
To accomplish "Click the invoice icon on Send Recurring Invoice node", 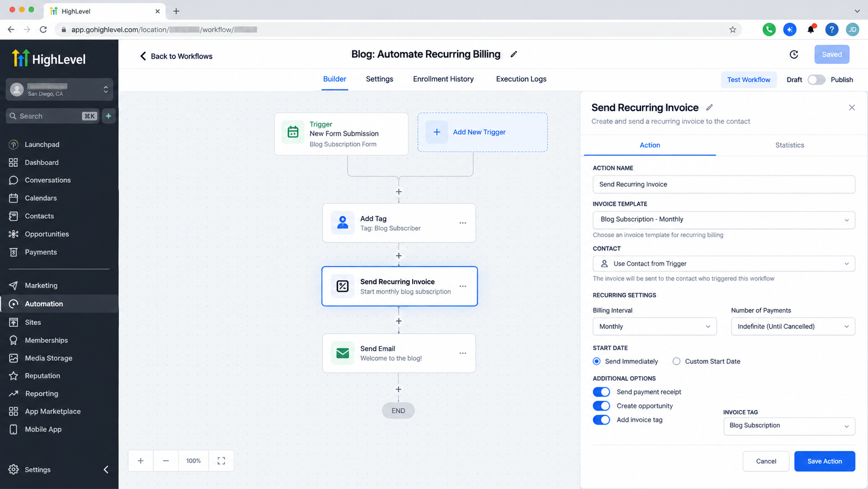I will point(343,286).
